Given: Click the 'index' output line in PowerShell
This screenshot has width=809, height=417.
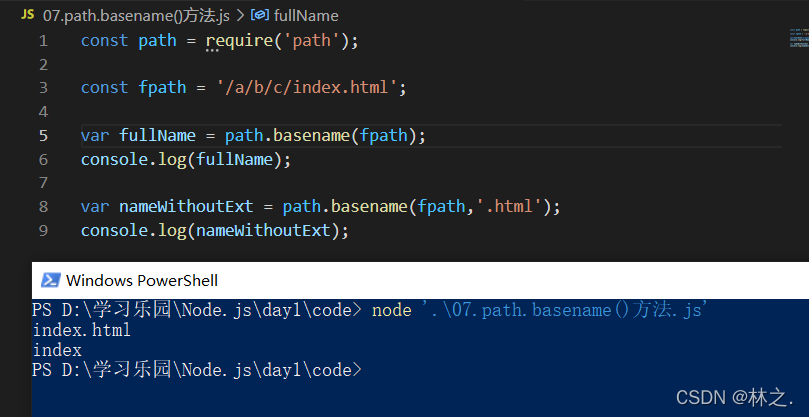Looking at the screenshot, I should pyautogui.click(x=57, y=351).
